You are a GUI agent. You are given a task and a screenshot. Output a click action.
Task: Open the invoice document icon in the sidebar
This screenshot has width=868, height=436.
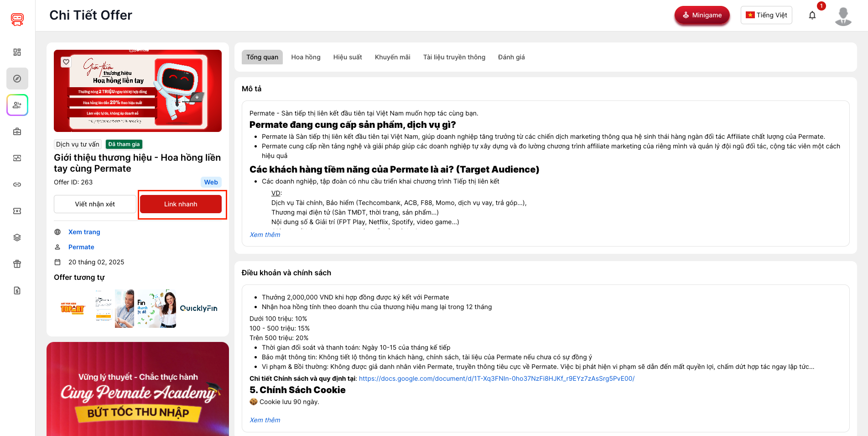tap(17, 290)
